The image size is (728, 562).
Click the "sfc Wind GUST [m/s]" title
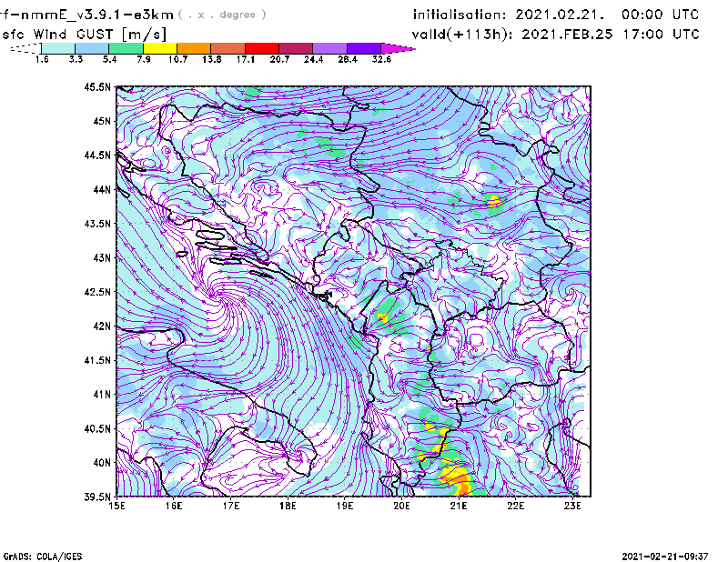pyautogui.click(x=84, y=35)
